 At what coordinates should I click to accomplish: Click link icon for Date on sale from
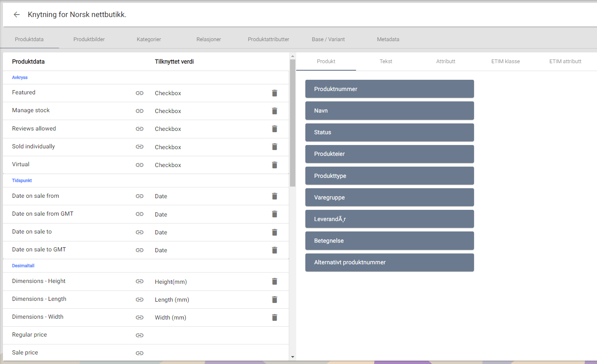tap(140, 196)
